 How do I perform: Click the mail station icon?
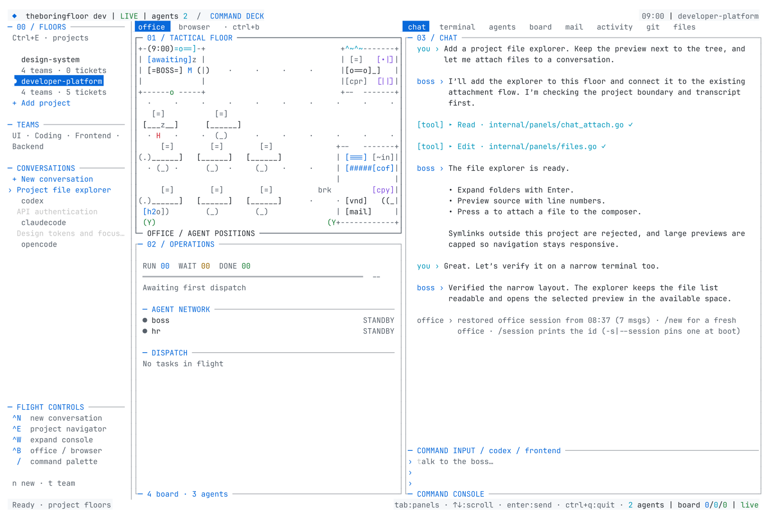(358, 212)
